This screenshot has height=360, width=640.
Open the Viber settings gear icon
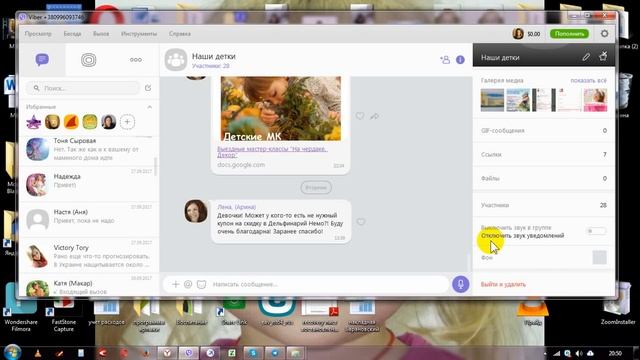pyautogui.click(x=604, y=33)
